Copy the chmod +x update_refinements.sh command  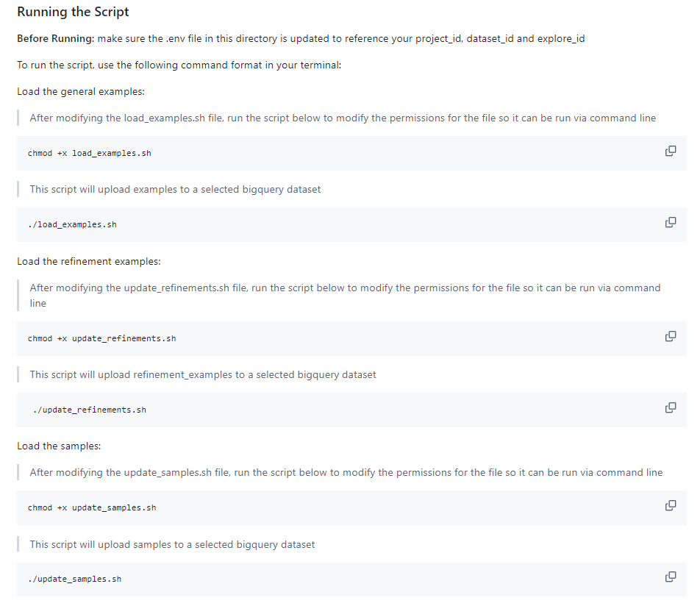coord(670,336)
